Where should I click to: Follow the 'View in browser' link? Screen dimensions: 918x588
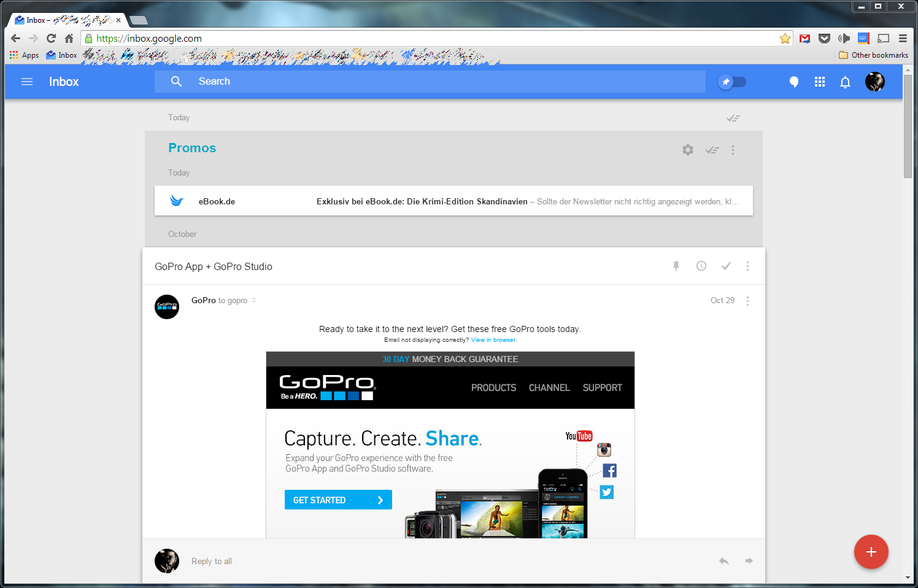coord(494,340)
